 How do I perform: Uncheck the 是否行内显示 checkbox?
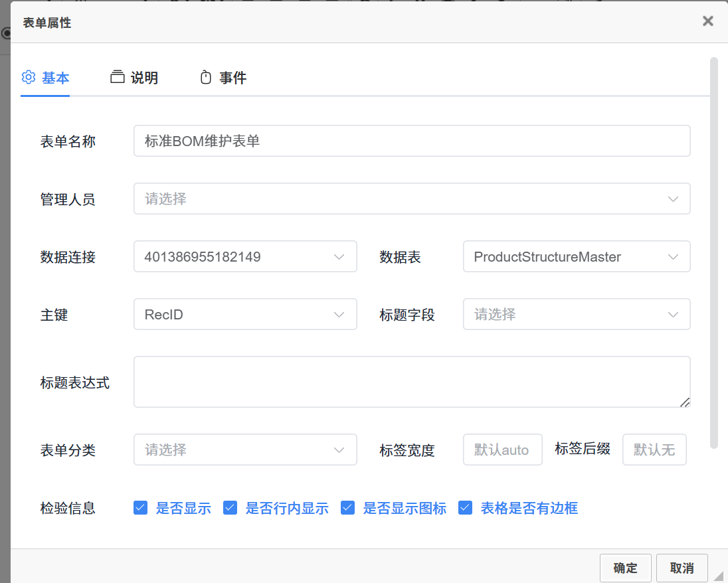(230, 508)
